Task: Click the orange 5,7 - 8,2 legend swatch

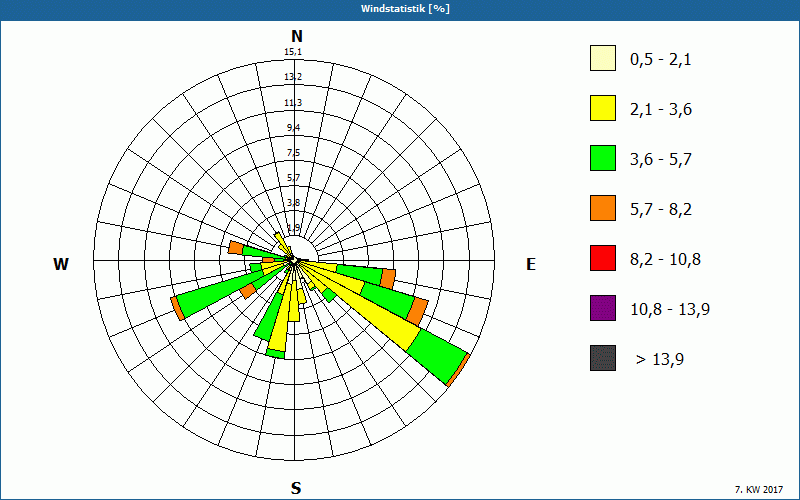Action: click(603, 208)
